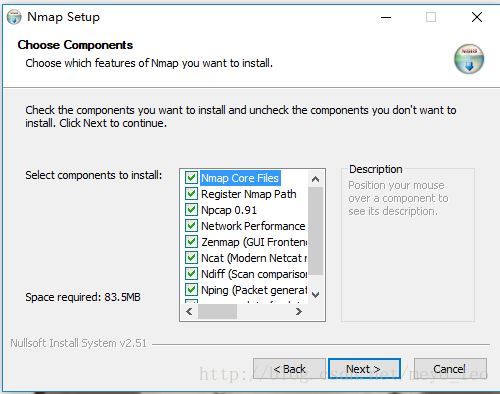
Task: Toggle the Register Nmap Path checkbox
Action: 191,194
